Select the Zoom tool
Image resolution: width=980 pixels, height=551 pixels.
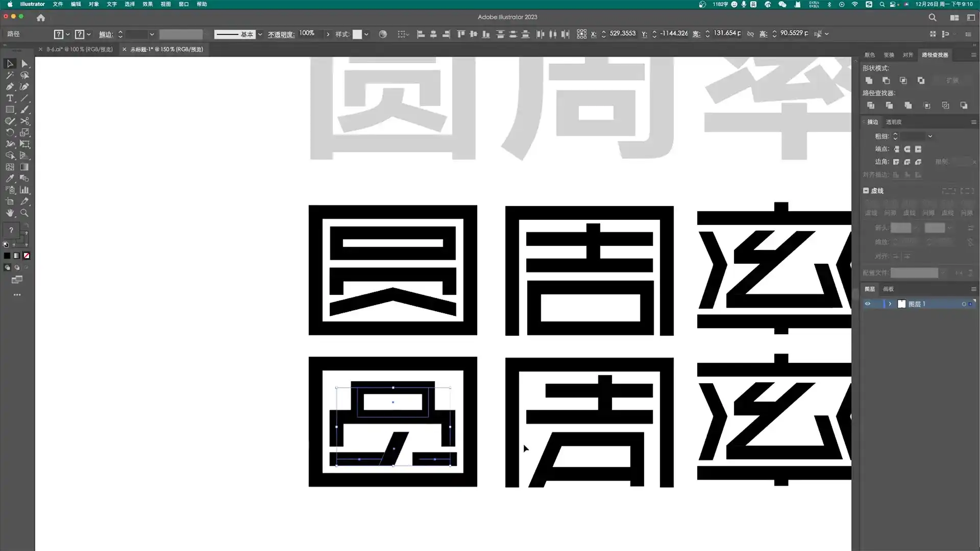pyautogui.click(x=24, y=213)
